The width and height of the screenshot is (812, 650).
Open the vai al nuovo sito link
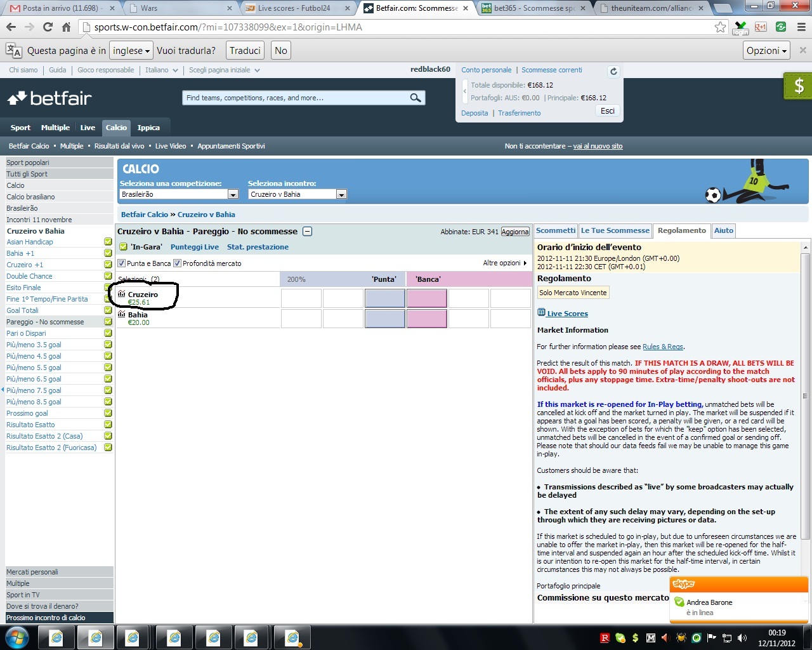pyautogui.click(x=598, y=146)
